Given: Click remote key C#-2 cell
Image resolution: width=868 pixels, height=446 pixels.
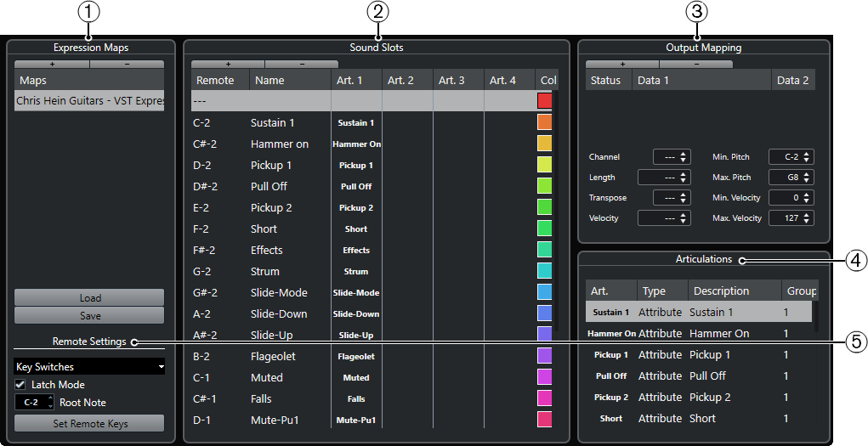Looking at the screenshot, I should (205, 144).
